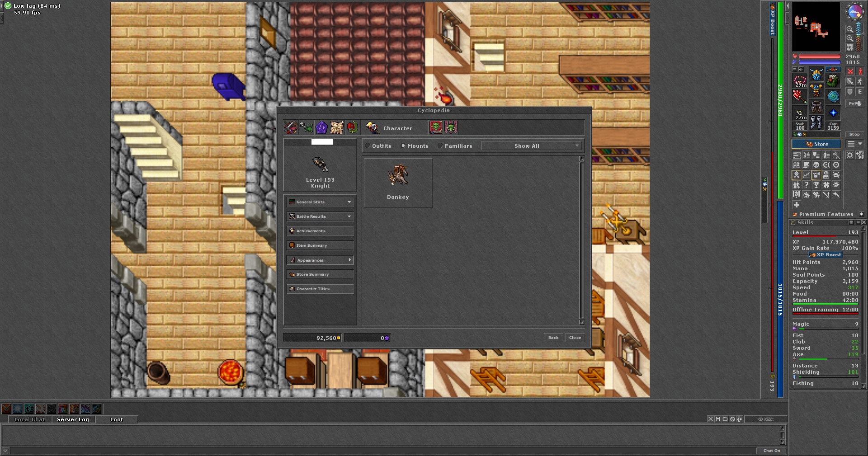Image resolution: width=868 pixels, height=456 pixels.
Task: Click the Close button in Cyclopedia
Action: [575, 338]
